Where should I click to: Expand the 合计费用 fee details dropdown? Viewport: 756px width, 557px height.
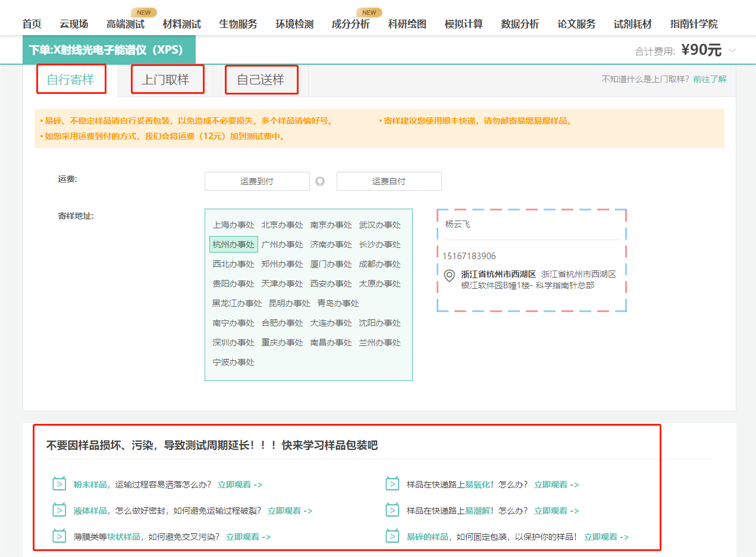tap(733, 51)
